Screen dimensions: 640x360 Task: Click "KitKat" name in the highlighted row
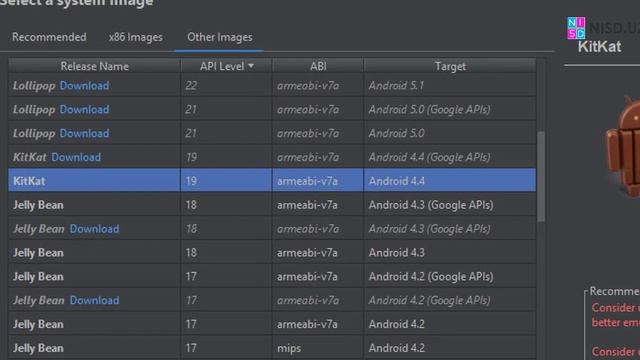click(x=29, y=181)
